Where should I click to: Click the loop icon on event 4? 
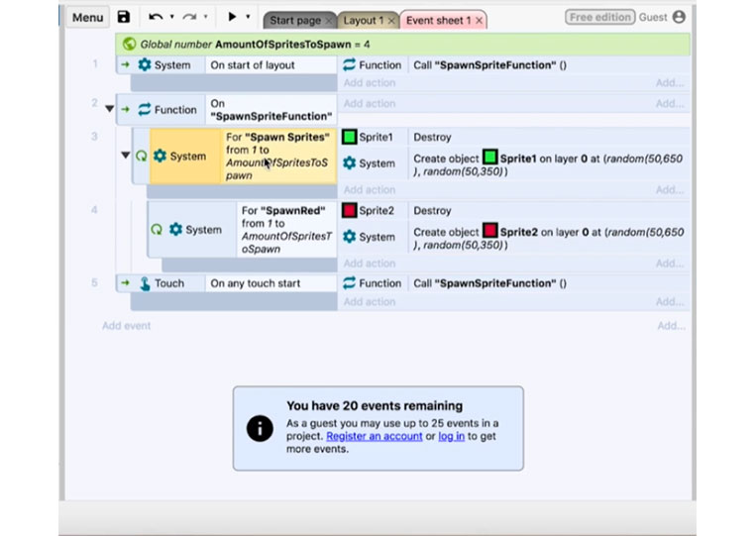[157, 230]
